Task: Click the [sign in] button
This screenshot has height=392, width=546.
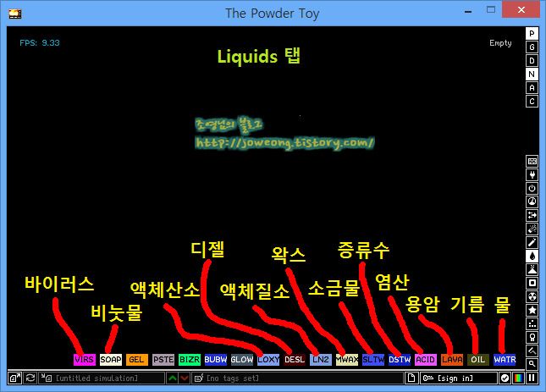Action: pyautogui.click(x=458, y=378)
